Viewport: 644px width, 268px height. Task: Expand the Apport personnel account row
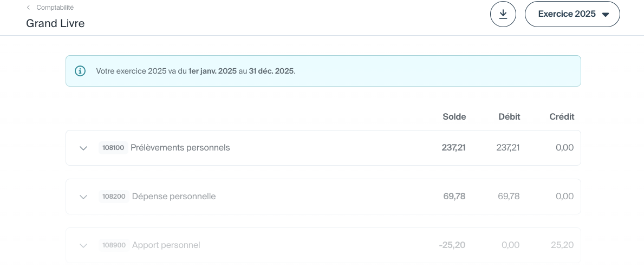[83, 245]
